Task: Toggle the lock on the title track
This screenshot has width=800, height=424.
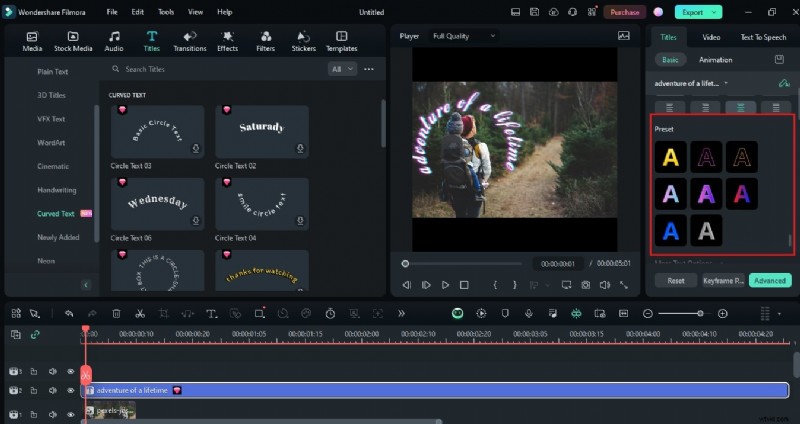Action: 33,390
